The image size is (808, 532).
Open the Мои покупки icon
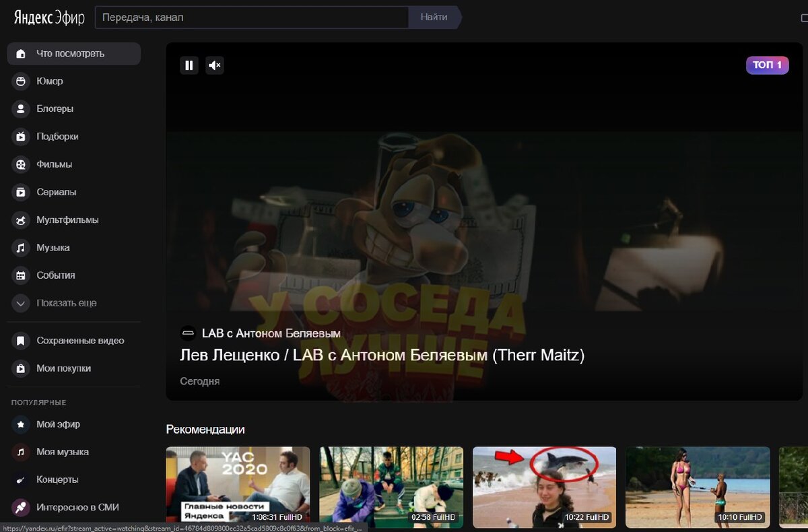pos(21,368)
